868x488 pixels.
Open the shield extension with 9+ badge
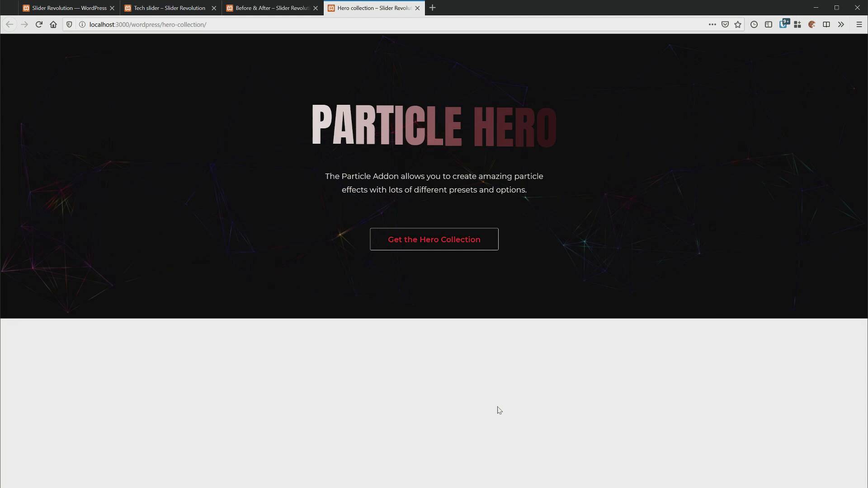coord(783,24)
